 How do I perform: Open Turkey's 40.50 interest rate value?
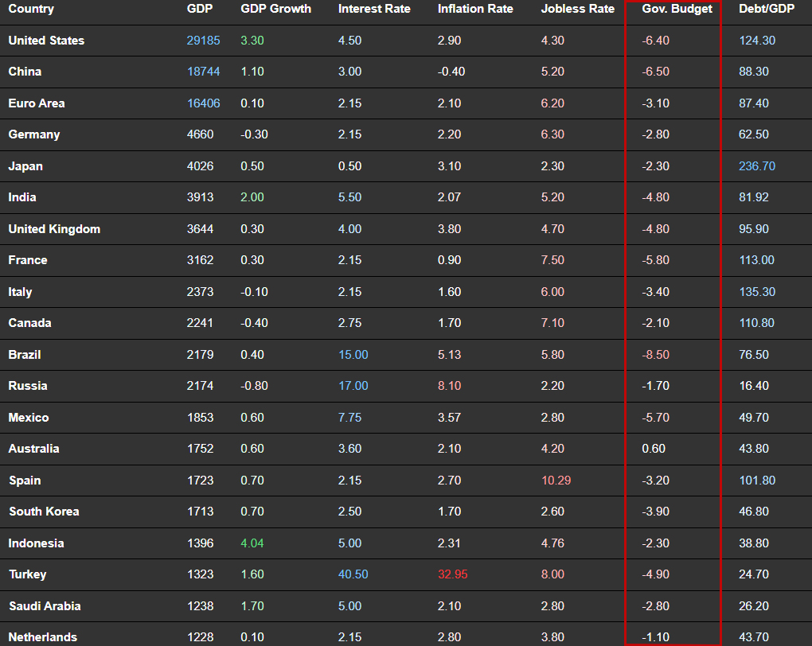pyautogui.click(x=353, y=574)
